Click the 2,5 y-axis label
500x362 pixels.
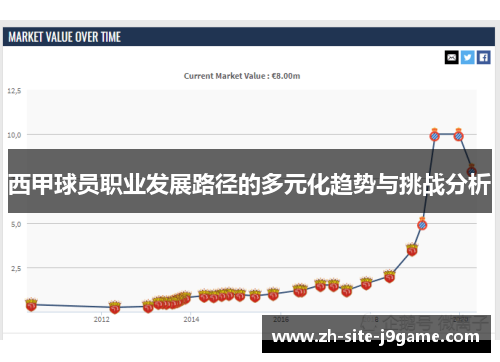coord(16,268)
